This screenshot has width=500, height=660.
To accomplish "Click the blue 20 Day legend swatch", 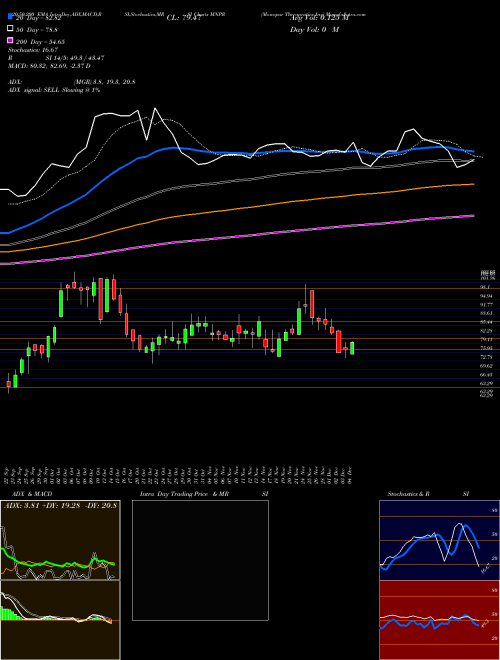I will (10, 17).
